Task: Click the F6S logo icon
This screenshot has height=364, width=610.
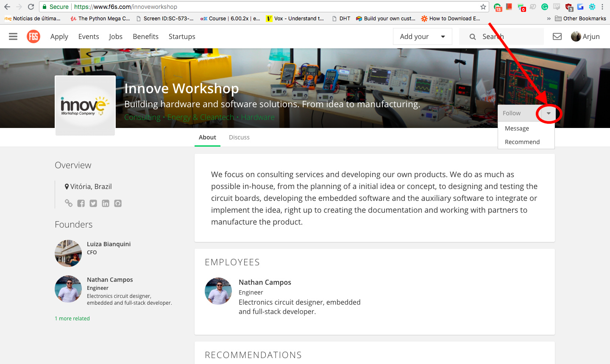Action: 33,36
